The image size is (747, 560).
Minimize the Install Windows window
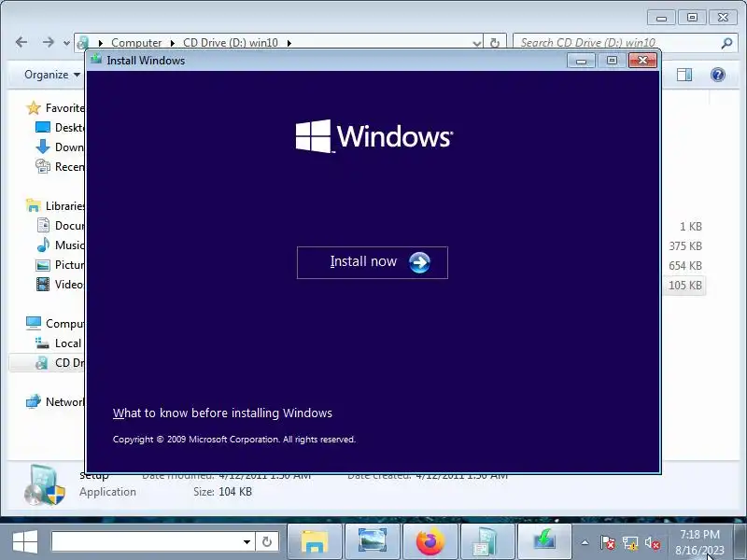point(581,61)
